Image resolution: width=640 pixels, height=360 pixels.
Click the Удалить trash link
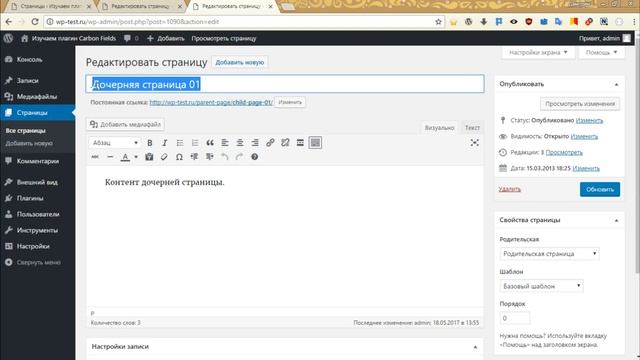coord(509,189)
